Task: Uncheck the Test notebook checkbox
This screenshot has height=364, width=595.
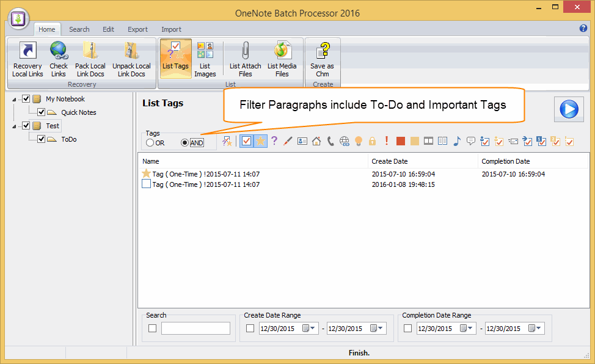Action: pyautogui.click(x=26, y=126)
